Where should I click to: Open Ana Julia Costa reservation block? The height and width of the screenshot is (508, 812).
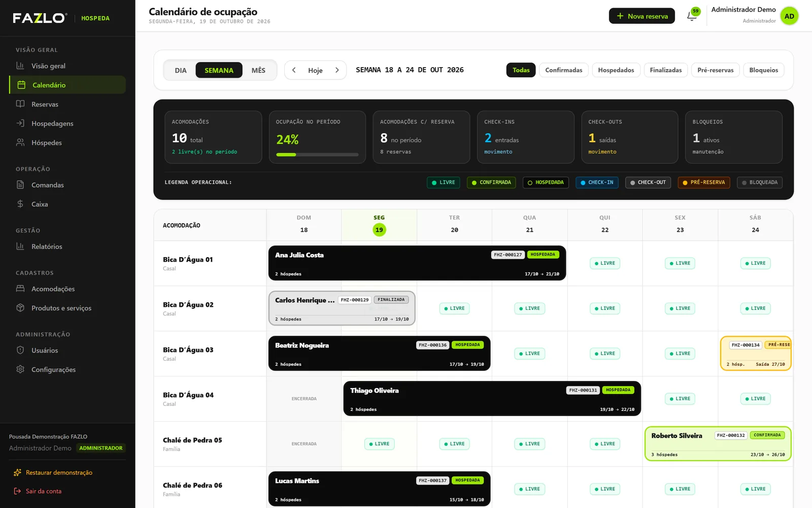(x=417, y=263)
